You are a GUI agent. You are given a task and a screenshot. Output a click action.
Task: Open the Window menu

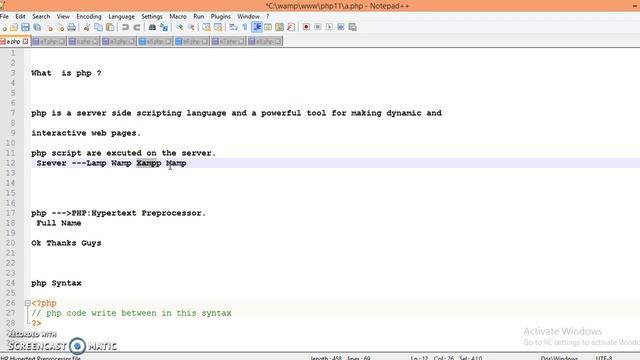[x=249, y=16]
